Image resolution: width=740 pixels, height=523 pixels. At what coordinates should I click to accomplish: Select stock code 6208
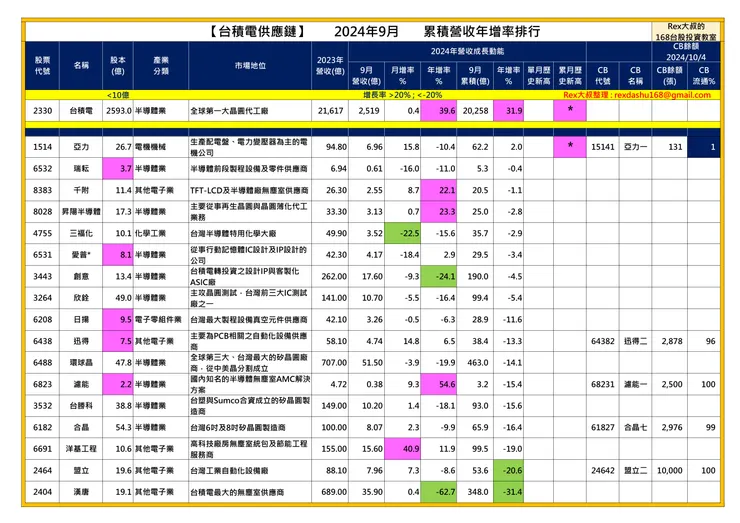tap(42, 320)
